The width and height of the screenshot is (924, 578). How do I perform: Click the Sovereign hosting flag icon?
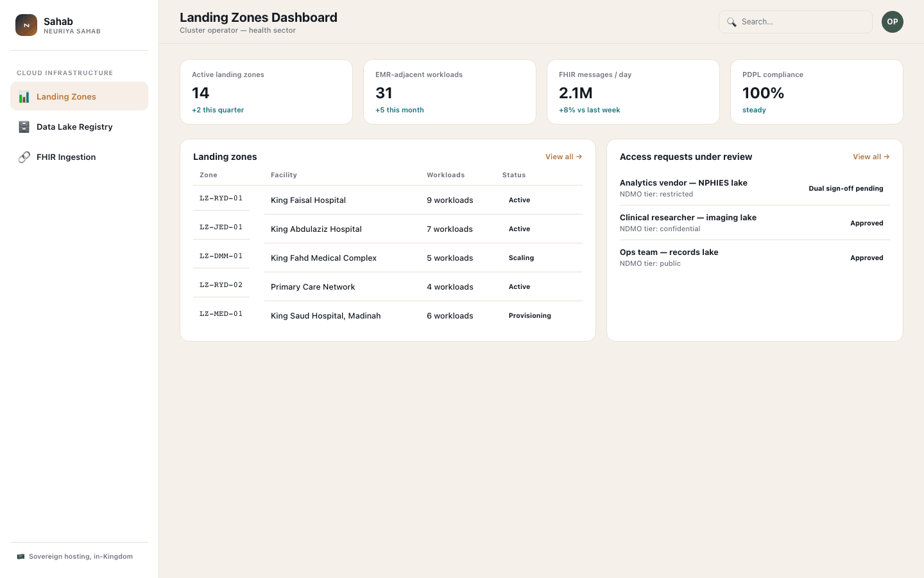click(x=21, y=556)
